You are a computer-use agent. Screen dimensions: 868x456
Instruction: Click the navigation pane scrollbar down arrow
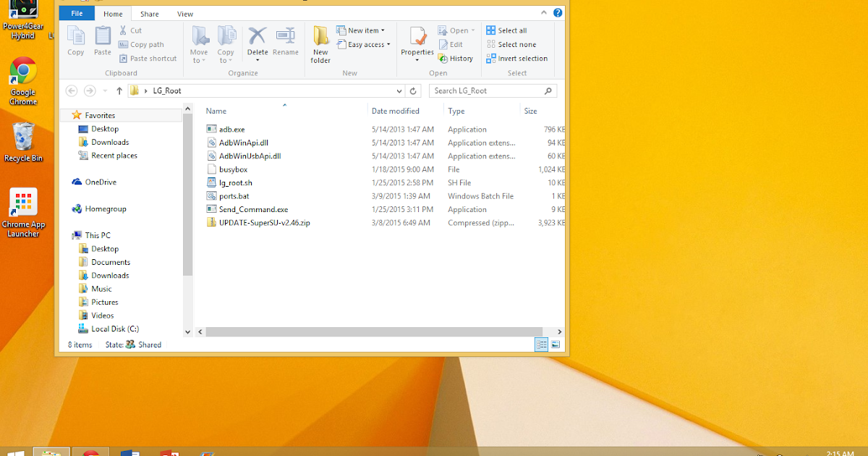(x=188, y=332)
